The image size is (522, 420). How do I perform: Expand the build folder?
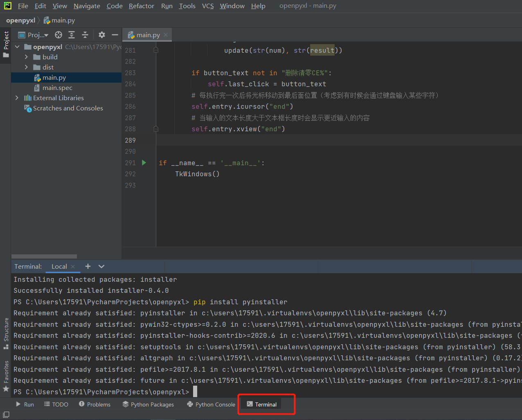click(26, 57)
